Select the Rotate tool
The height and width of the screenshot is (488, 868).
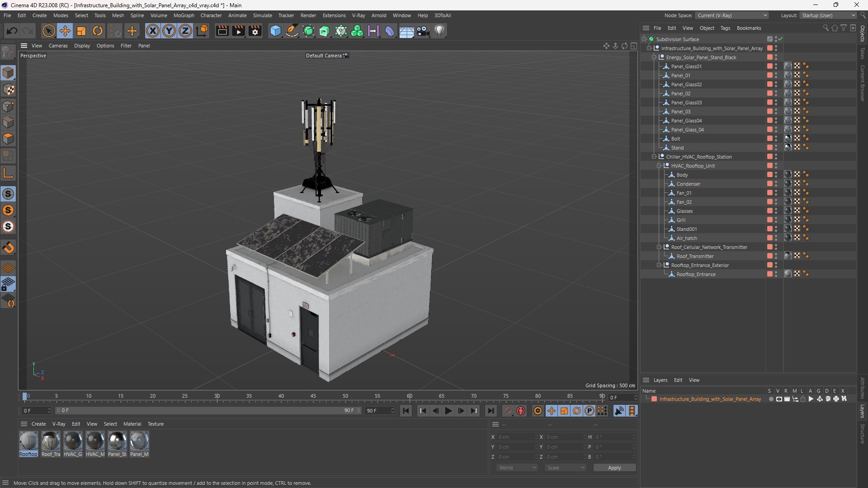[x=98, y=31]
